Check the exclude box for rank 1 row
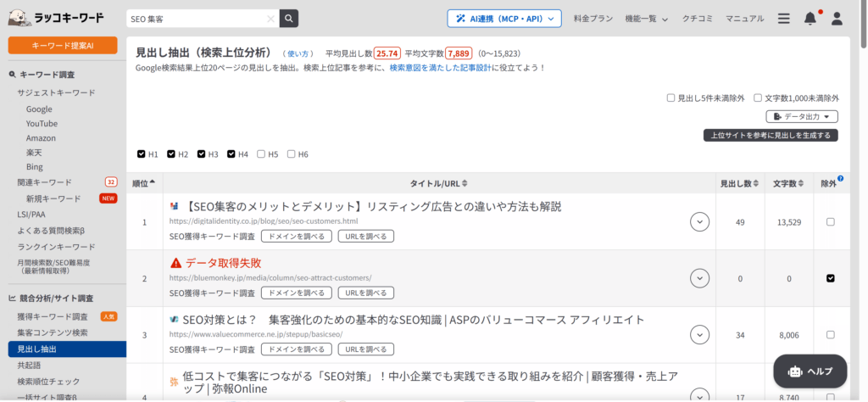868x402 pixels. coord(831,221)
